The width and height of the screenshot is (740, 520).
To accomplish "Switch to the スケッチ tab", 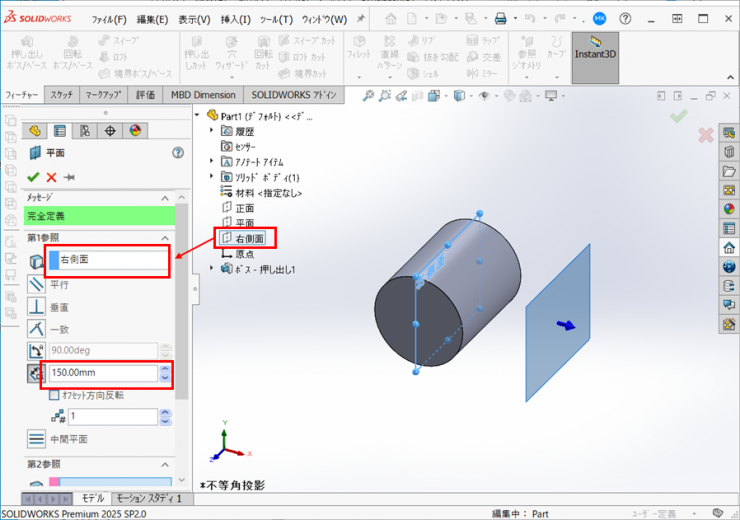I will (x=62, y=95).
